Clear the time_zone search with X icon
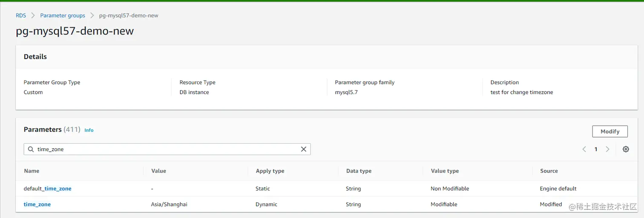The width and height of the screenshot is (644, 218). pyautogui.click(x=304, y=149)
